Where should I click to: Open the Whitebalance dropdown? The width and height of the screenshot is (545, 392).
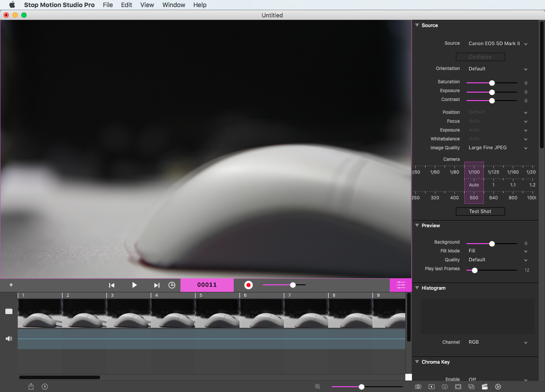498,139
